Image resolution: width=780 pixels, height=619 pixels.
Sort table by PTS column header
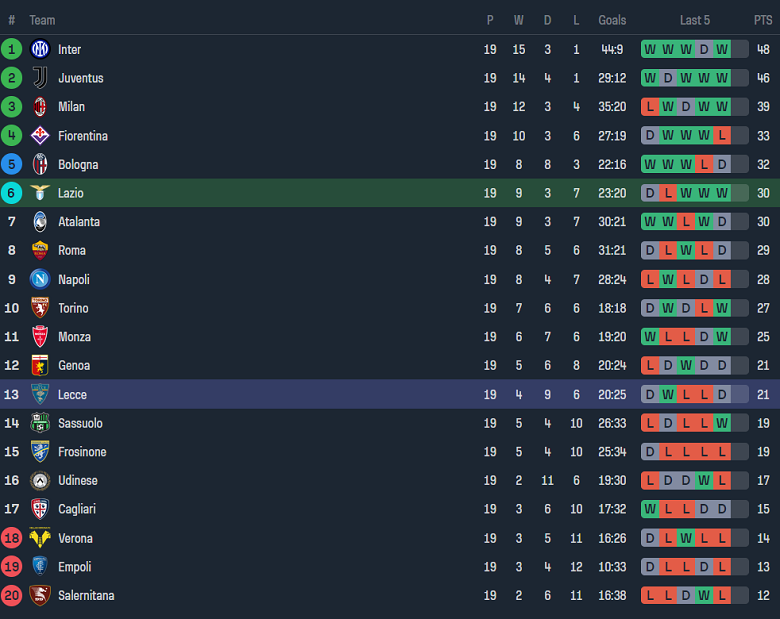[x=763, y=20]
